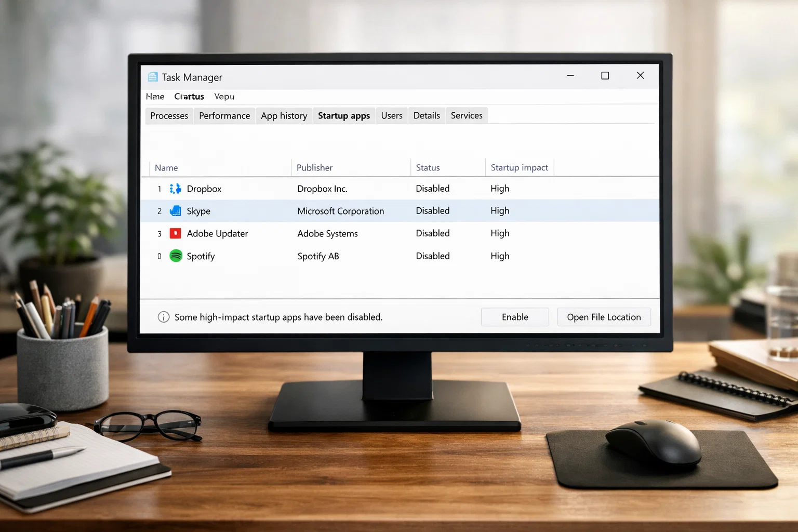Click the Disabled status in the Dropbox row

point(433,189)
